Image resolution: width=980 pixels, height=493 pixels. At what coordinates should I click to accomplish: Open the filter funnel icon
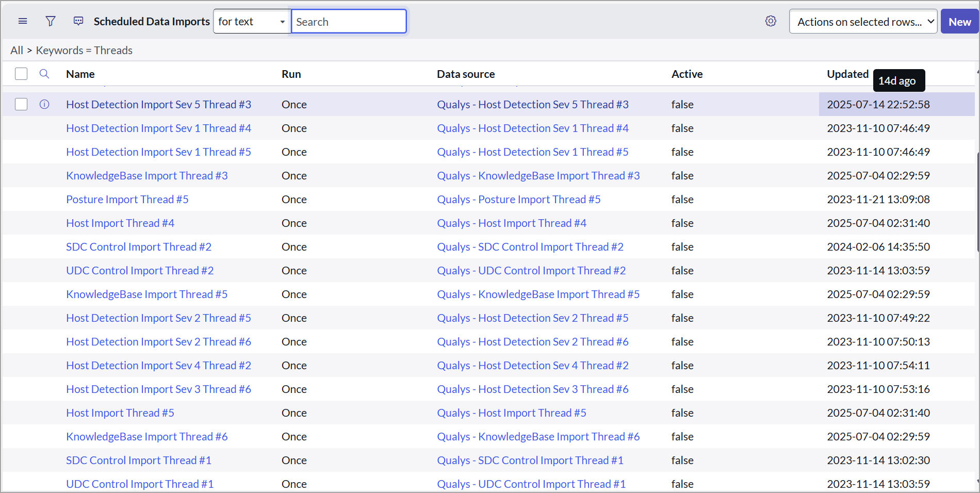(x=50, y=21)
